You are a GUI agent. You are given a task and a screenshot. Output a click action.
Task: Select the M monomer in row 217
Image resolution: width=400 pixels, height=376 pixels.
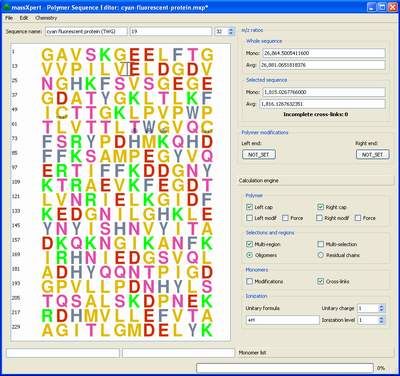click(91, 316)
